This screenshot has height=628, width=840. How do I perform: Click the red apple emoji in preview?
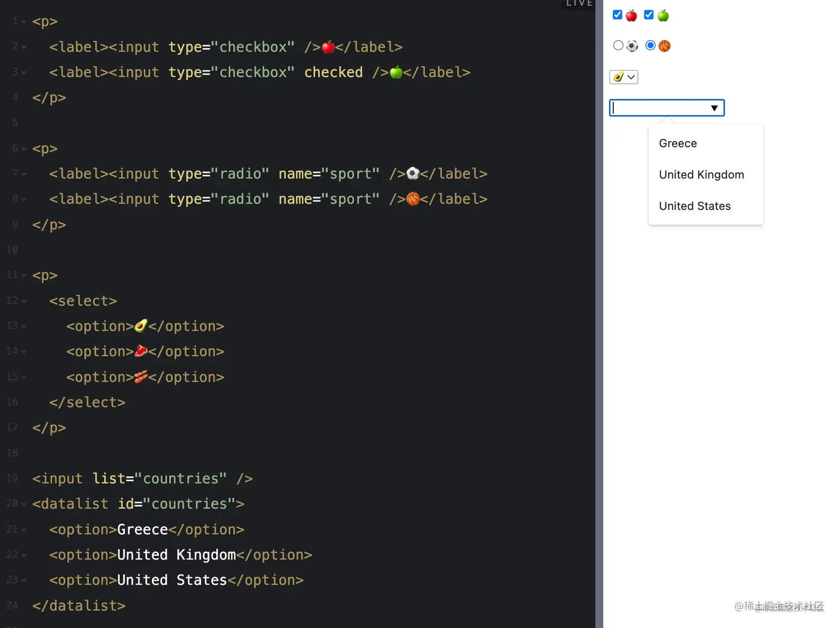[632, 16]
